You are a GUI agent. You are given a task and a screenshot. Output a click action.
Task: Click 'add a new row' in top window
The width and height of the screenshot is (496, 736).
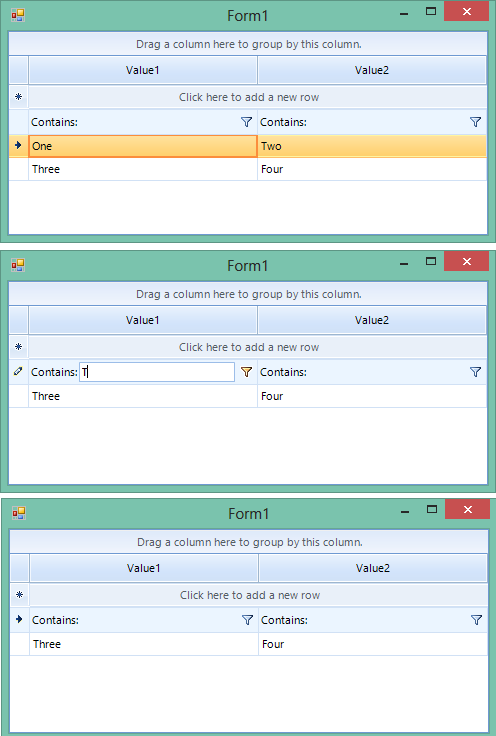258,97
